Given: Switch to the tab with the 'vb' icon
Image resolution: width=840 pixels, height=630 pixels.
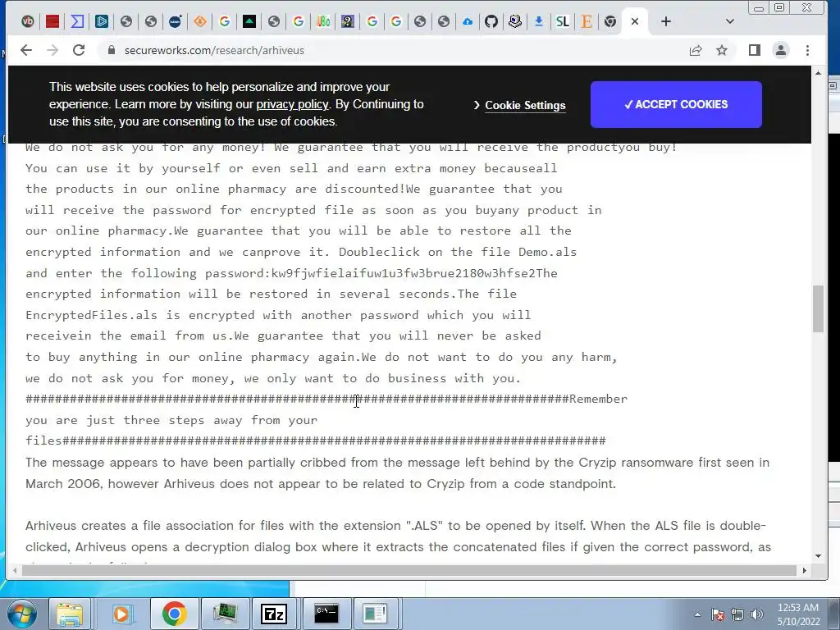Looking at the screenshot, I should click(x=27, y=21).
